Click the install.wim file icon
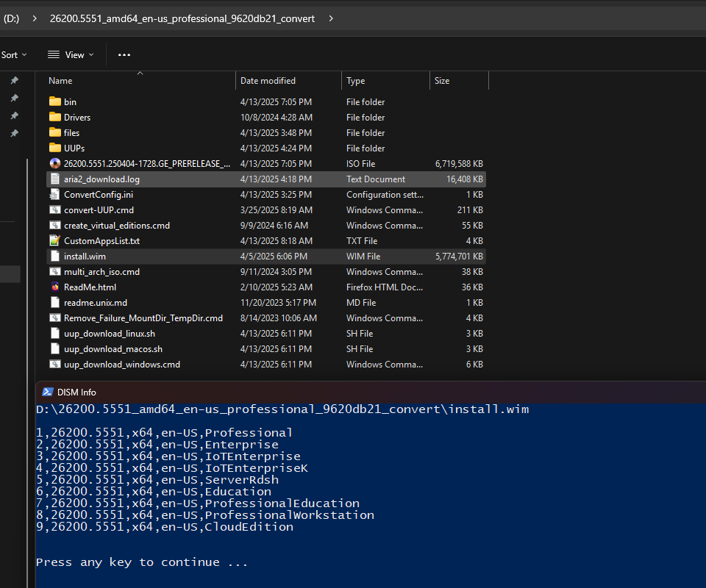Image resolution: width=706 pixels, height=588 pixels. pos(55,256)
